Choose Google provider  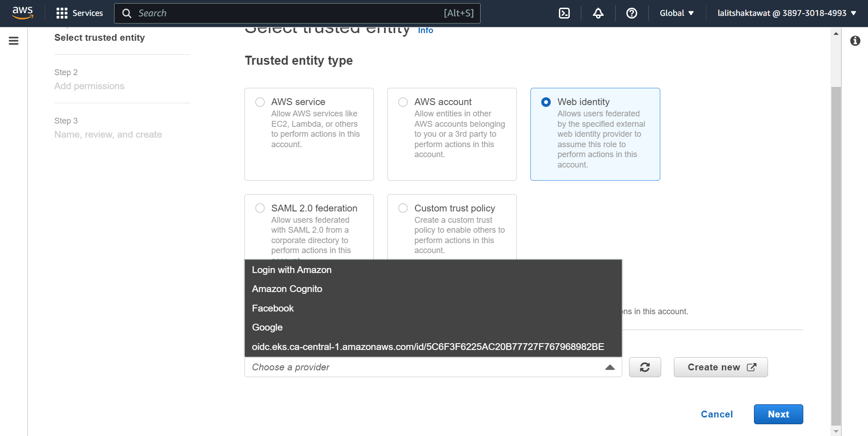[x=433, y=327]
